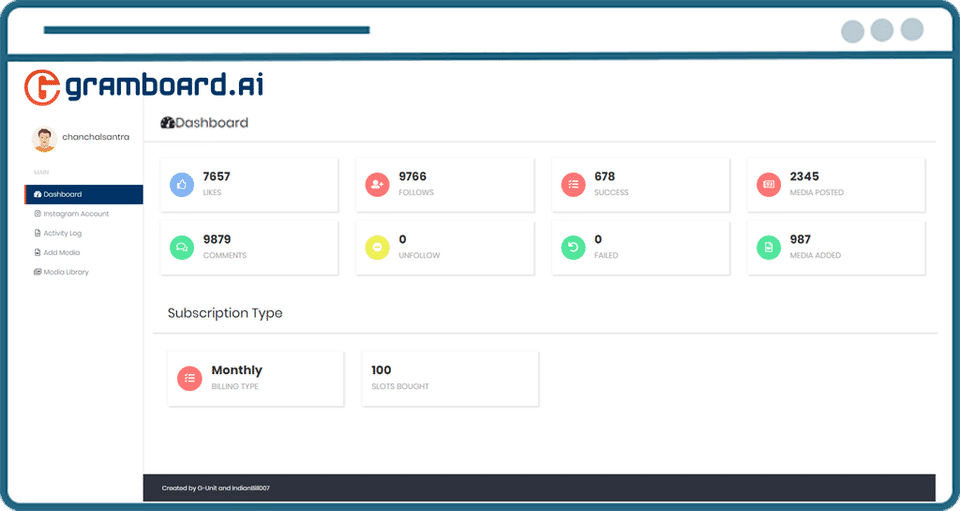Image resolution: width=960 pixels, height=511 pixels.
Task: Click the green Failed retry icon
Action: click(573, 247)
